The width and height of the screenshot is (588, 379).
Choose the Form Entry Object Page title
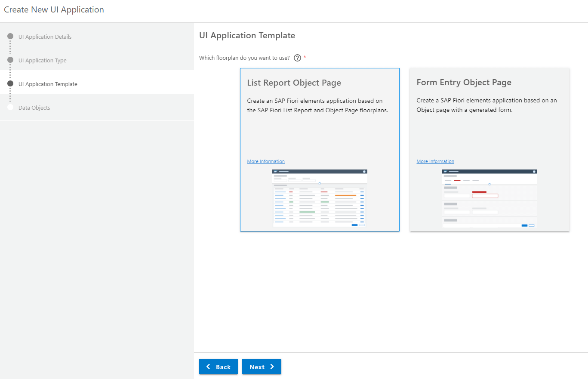(464, 82)
